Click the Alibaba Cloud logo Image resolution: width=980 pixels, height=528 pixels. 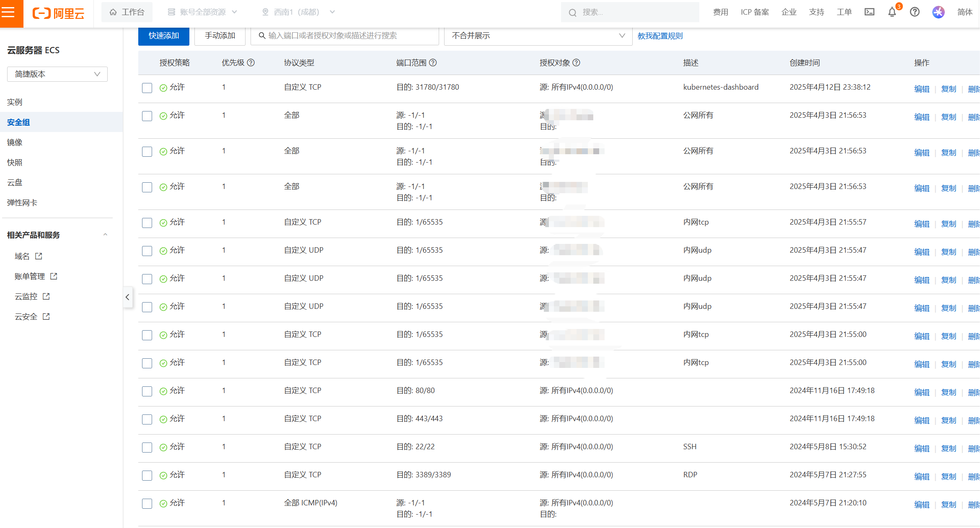coord(59,13)
